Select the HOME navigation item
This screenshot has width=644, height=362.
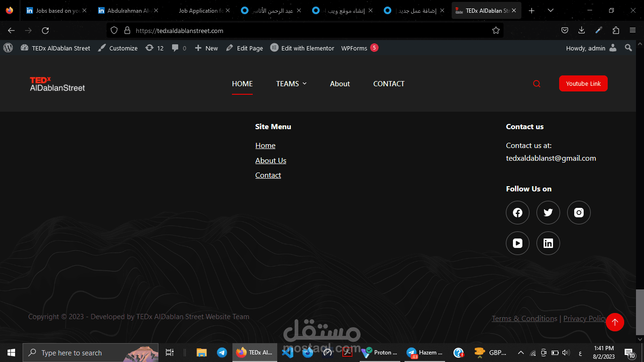click(242, 84)
